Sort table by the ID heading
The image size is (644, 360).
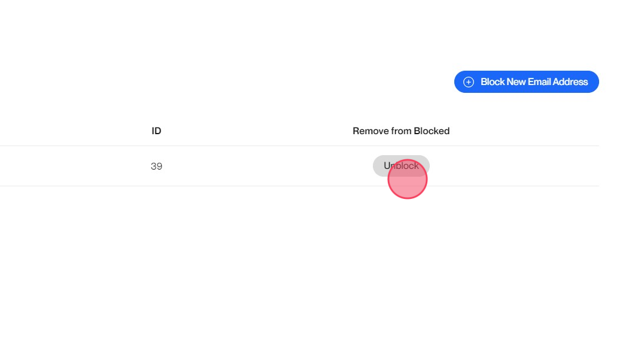[x=156, y=131]
